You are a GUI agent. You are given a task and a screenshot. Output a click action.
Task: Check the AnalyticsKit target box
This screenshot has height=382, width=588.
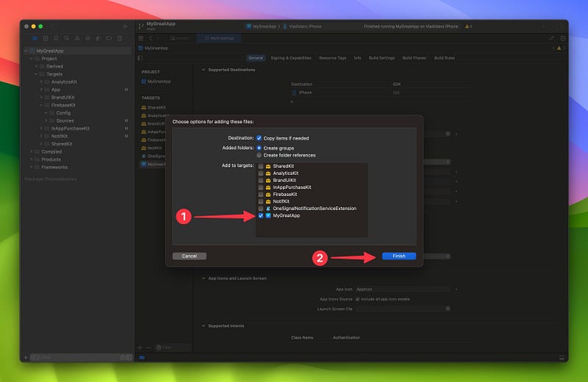tap(261, 173)
